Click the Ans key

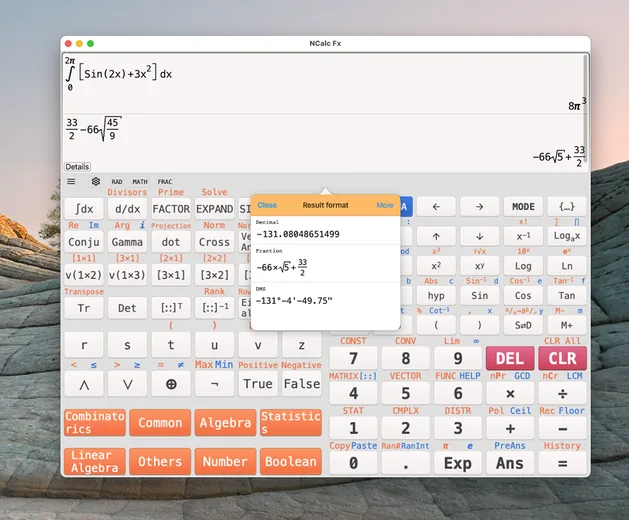(x=510, y=463)
